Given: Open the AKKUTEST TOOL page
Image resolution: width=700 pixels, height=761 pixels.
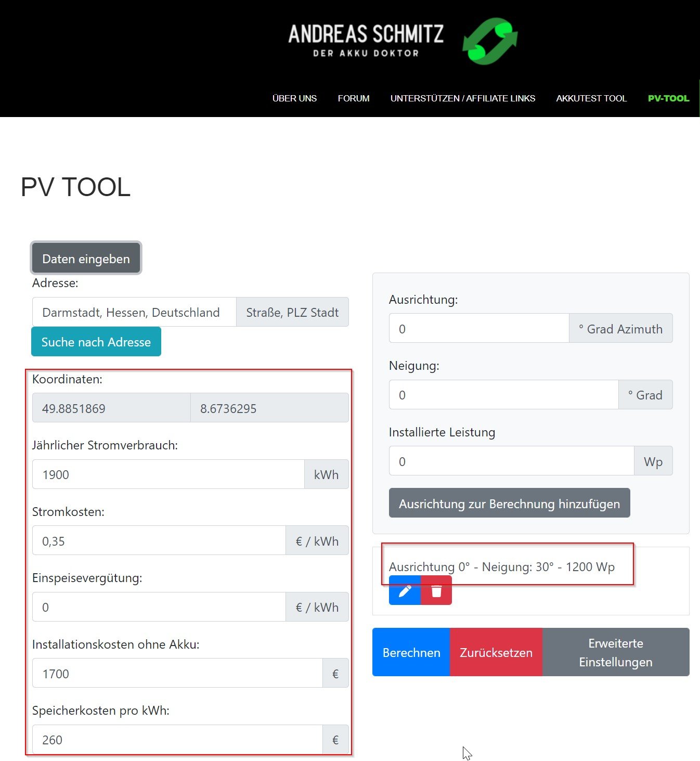Looking at the screenshot, I should pyautogui.click(x=591, y=98).
